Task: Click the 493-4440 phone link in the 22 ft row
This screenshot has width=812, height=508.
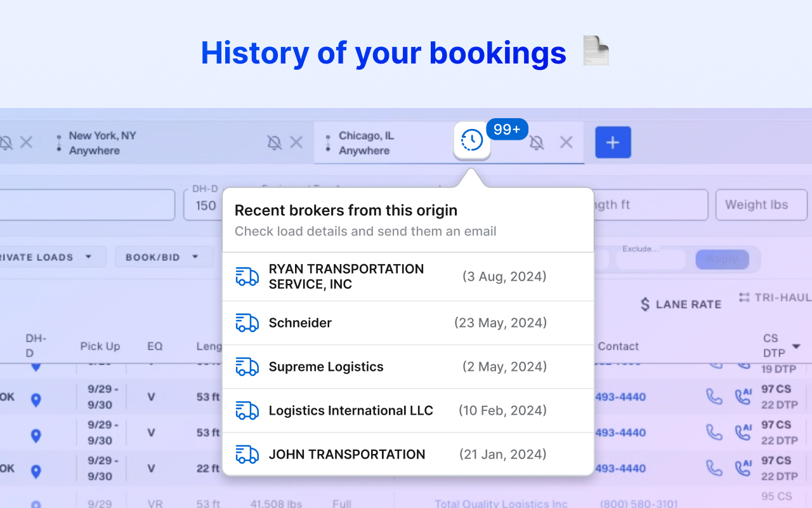Action: pos(620,468)
